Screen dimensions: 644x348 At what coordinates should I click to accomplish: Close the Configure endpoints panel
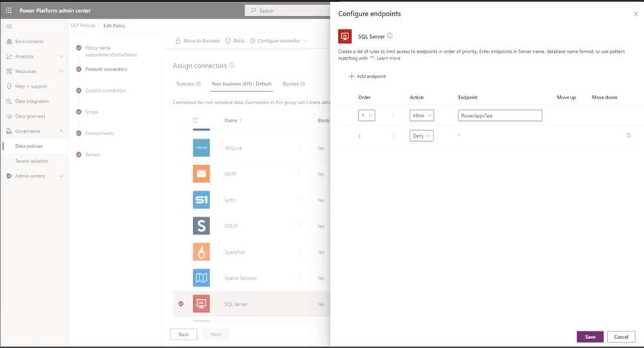coord(636,14)
